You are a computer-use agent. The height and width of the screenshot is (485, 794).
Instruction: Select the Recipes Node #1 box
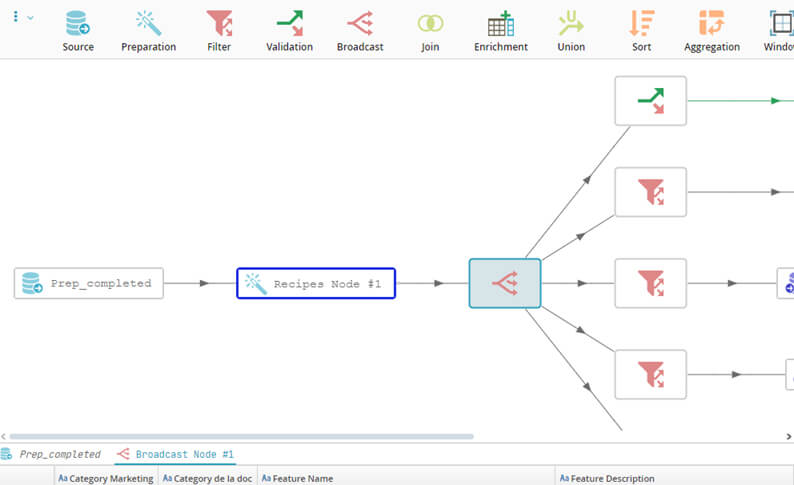click(315, 284)
